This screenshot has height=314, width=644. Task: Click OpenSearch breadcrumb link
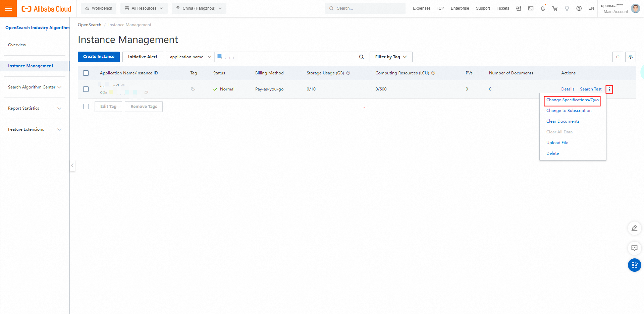pyautogui.click(x=90, y=25)
